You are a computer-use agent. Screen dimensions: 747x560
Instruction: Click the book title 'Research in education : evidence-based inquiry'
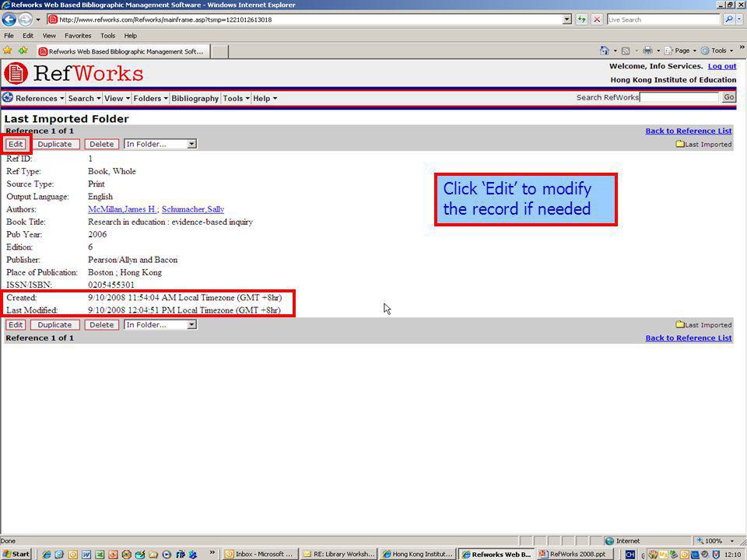click(170, 222)
